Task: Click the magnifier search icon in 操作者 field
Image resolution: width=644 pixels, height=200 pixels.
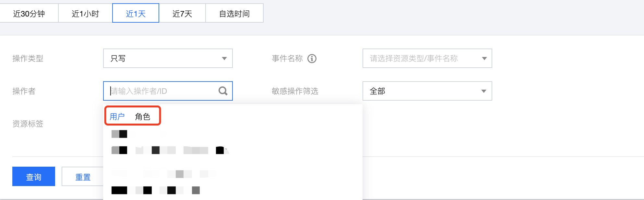Action: 223,91
